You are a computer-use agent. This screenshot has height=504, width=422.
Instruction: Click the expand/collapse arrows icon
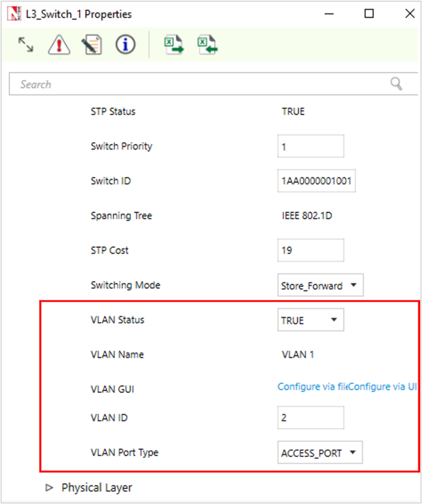[25, 45]
